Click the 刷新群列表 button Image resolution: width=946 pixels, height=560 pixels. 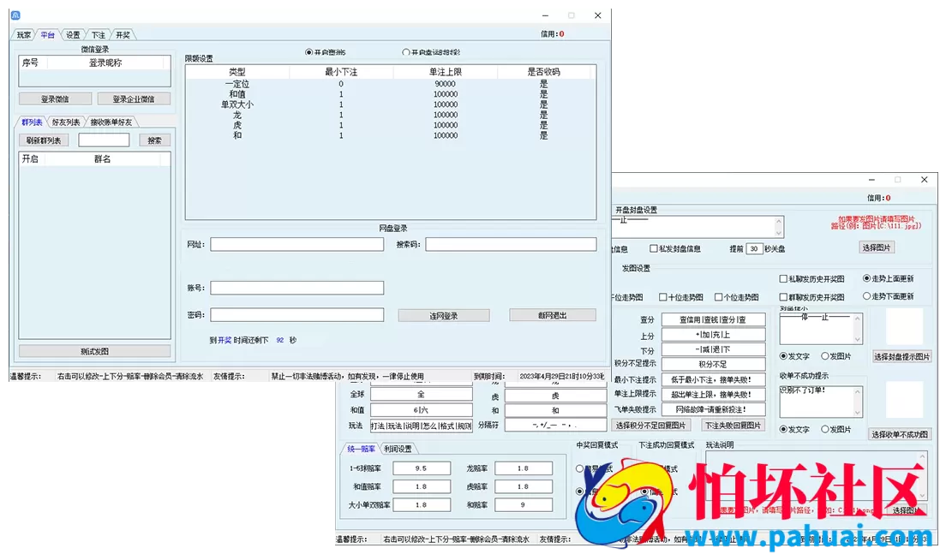coord(44,140)
